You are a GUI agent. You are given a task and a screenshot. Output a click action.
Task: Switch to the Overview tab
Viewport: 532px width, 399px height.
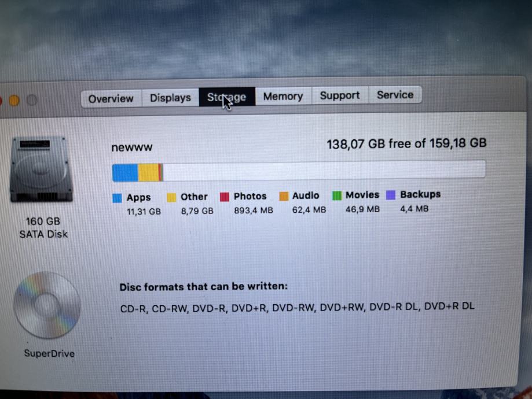point(111,99)
